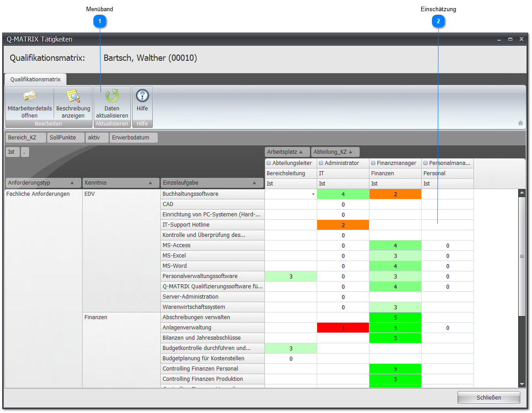Sort by Einzelaufgabe column header

[212, 183]
